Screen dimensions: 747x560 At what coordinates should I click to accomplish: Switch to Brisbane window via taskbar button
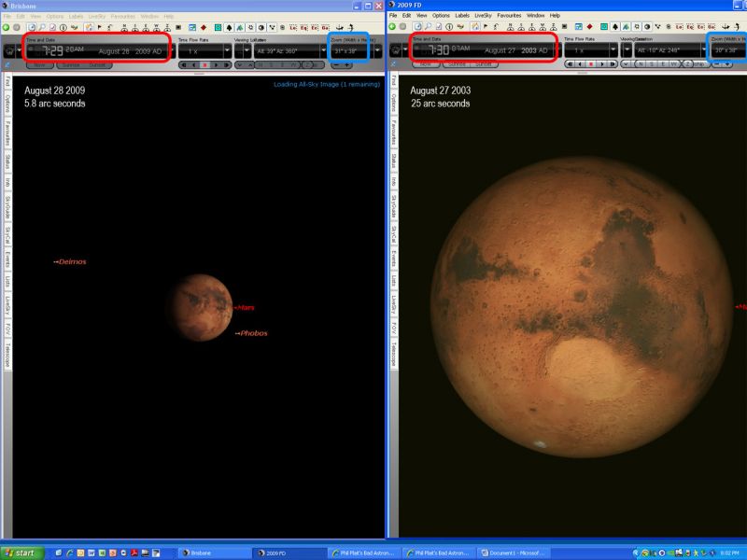pos(215,553)
